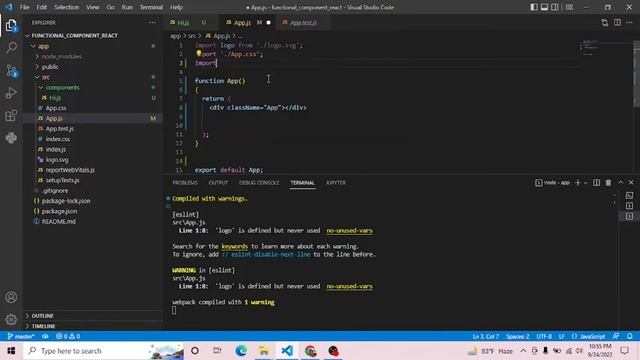Switch to the Debug Console tab
This screenshot has width=640, height=360.
tap(259, 182)
